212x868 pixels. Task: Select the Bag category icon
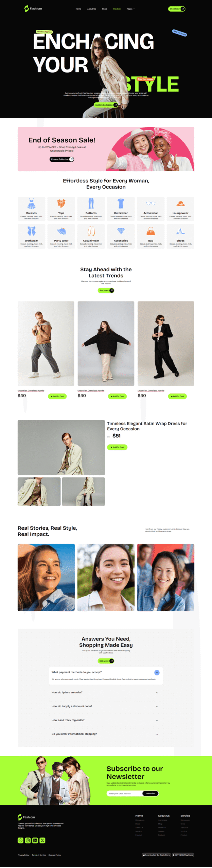151,231
